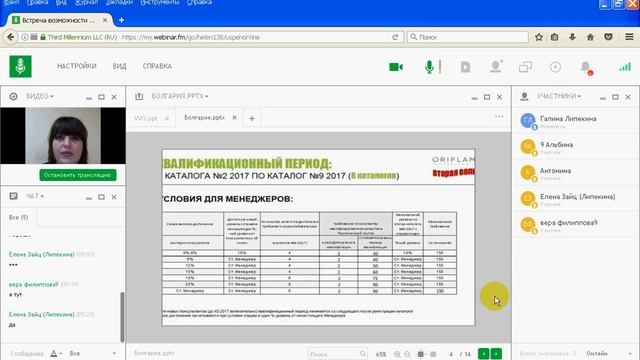Select participant Елена Зайц (Липекина) in list

click(x=576, y=200)
